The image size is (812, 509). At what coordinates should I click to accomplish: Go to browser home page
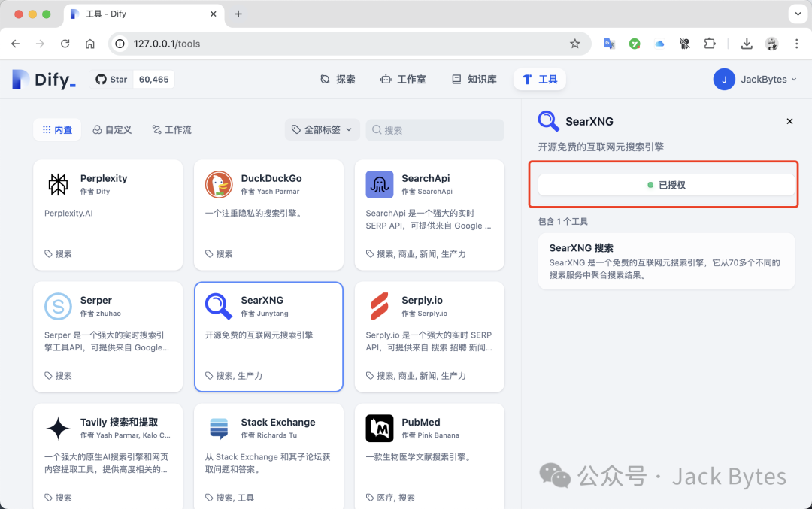click(x=90, y=44)
